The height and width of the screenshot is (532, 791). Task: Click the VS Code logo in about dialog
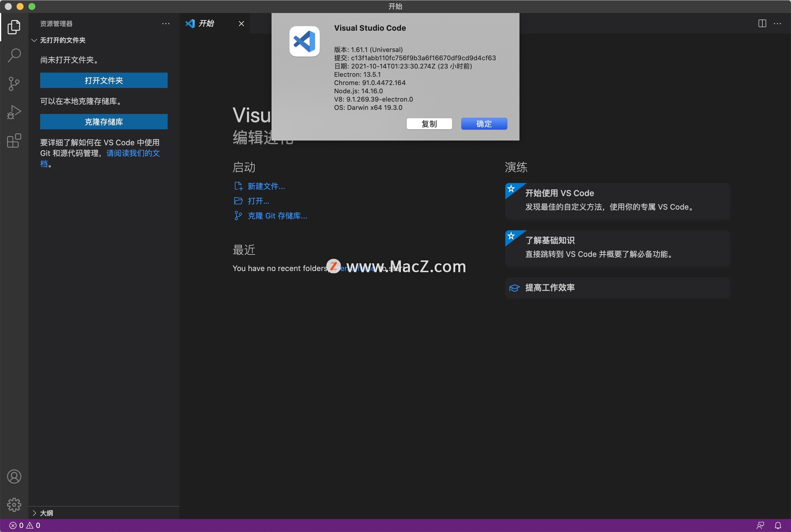point(304,41)
